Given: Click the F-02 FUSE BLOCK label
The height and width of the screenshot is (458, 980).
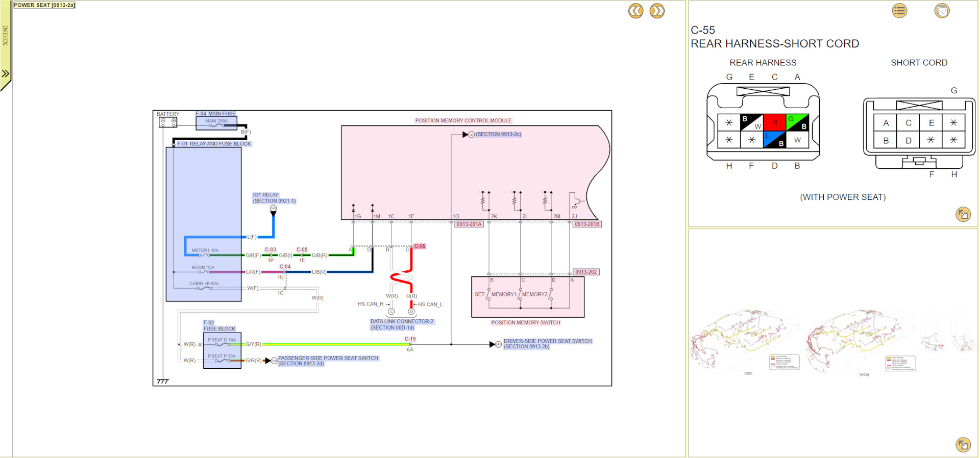Looking at the screenshot, I should pyautogui.click(x=219, y=326).
